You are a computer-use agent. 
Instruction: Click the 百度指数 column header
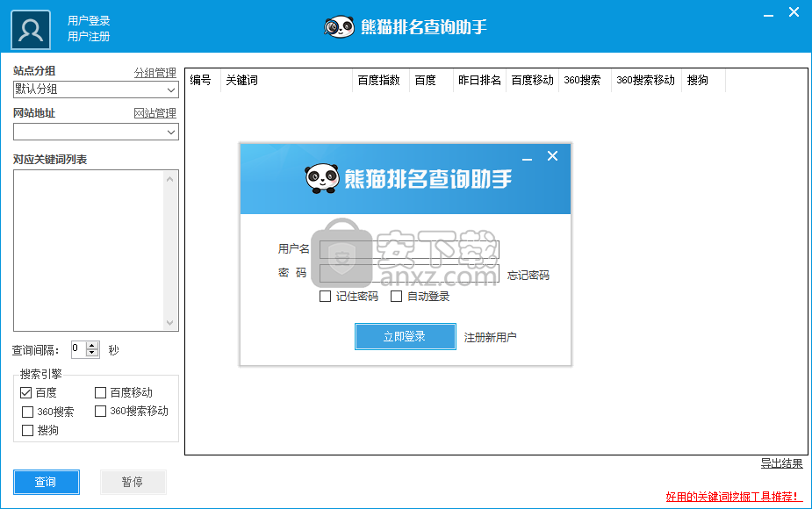pyautogui.click(x=381, y=80)
